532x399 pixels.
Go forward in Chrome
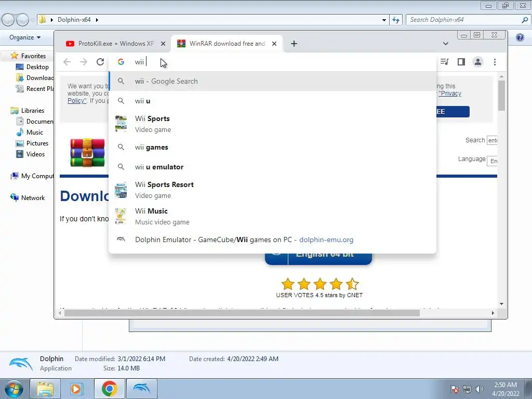click(84, 62)
